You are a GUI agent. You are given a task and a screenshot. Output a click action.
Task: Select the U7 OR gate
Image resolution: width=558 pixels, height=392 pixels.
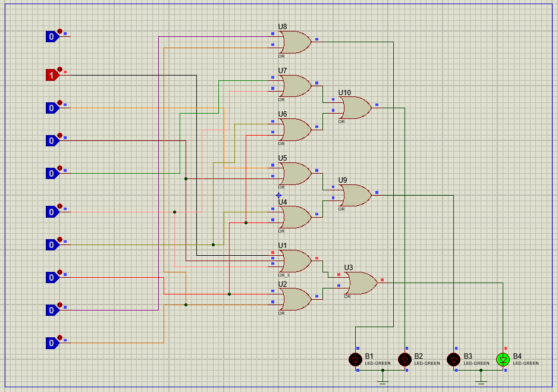pyautogui.click(x=296, y=86)
